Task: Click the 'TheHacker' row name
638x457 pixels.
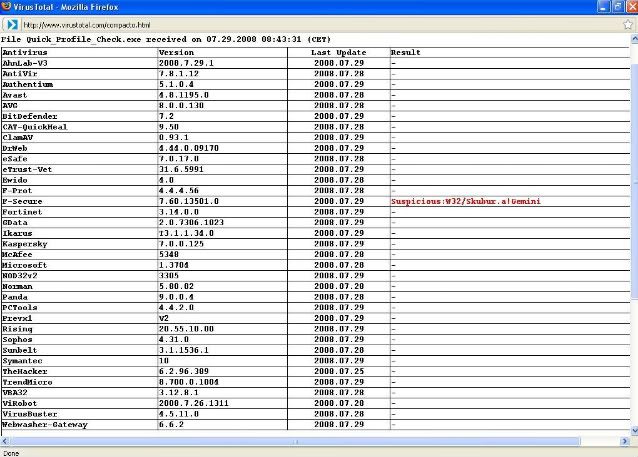Action: (x=25, y=371)
